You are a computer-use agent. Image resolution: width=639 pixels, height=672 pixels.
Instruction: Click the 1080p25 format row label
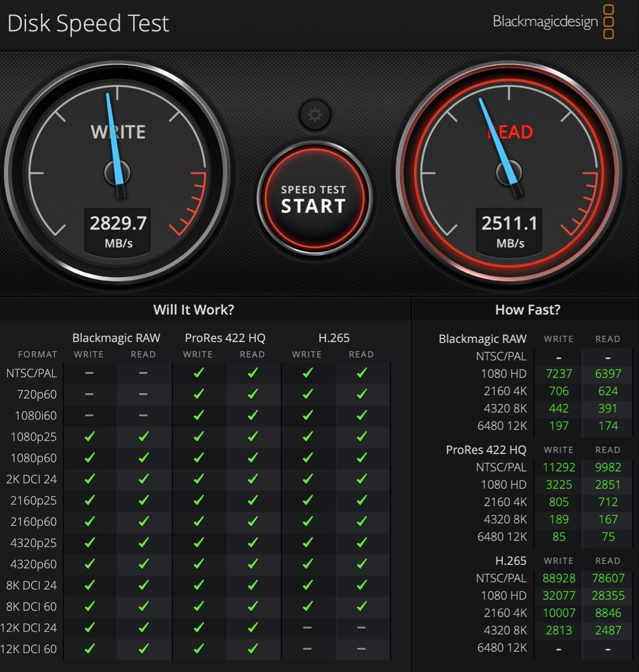pos(34,437)
